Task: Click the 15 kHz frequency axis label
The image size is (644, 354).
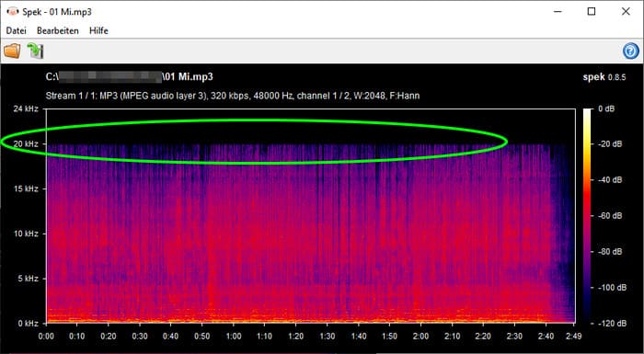Action: (x=26, y=188)
